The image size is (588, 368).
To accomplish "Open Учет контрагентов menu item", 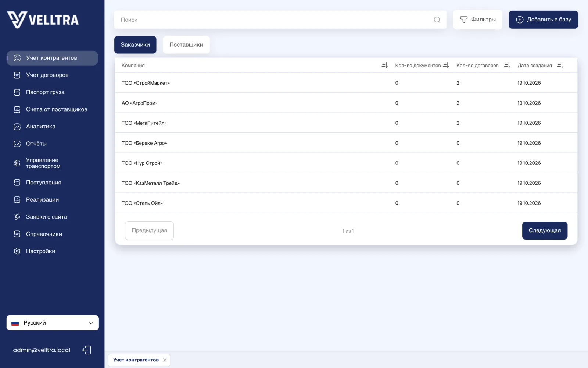I will coord(52,58).
